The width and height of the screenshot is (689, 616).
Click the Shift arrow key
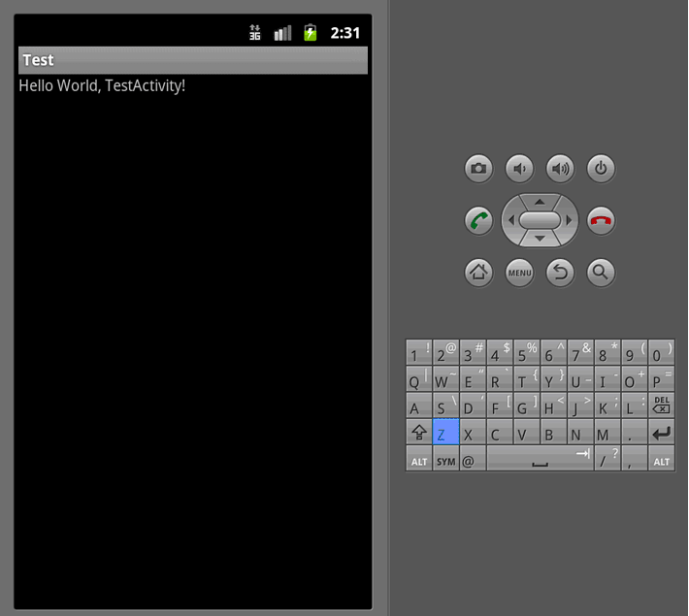419,432
